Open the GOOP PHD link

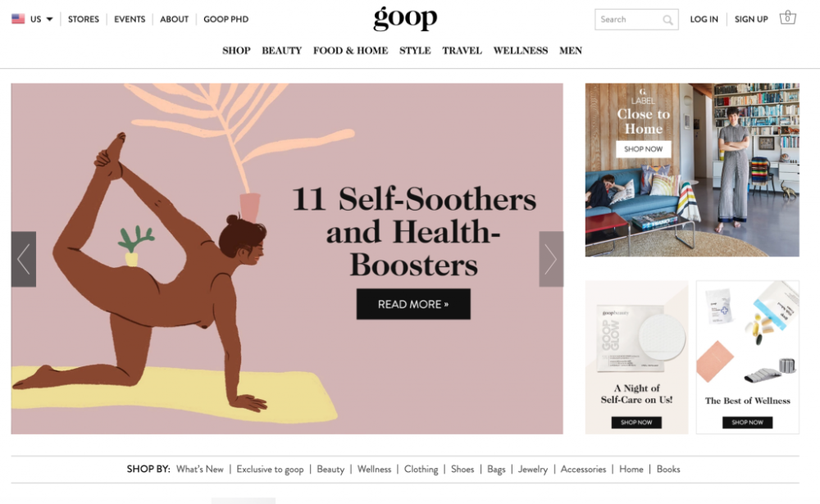226,20
